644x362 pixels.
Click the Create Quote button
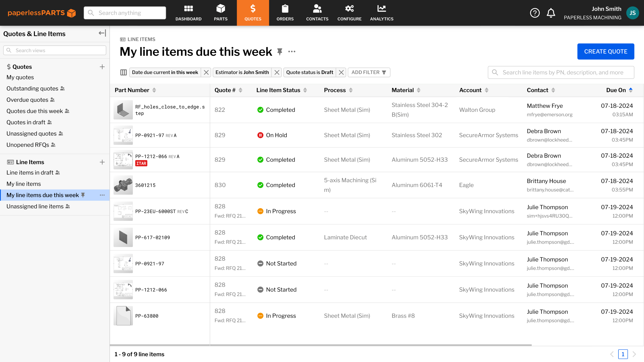click(x=605, y=51)
